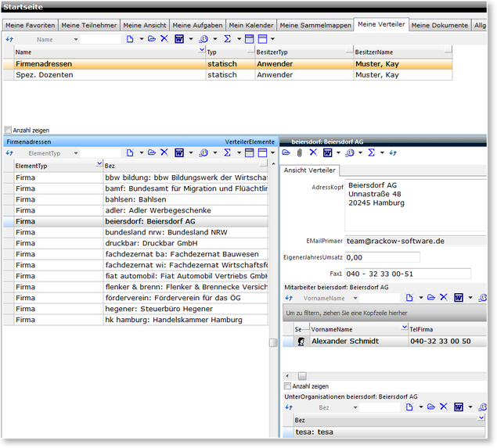This screenshot has height=448, width=497.
Task: Select the Spez. Dozenten distributor row
Action: pos(228,75)
